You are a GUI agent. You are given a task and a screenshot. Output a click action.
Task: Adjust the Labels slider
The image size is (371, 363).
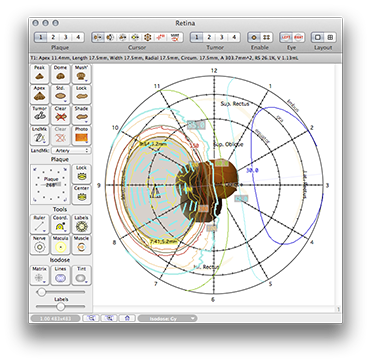(60, 306)
